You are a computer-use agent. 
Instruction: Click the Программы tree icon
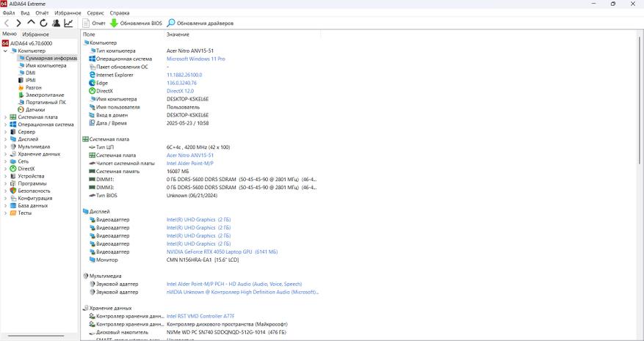click(13, 184)
